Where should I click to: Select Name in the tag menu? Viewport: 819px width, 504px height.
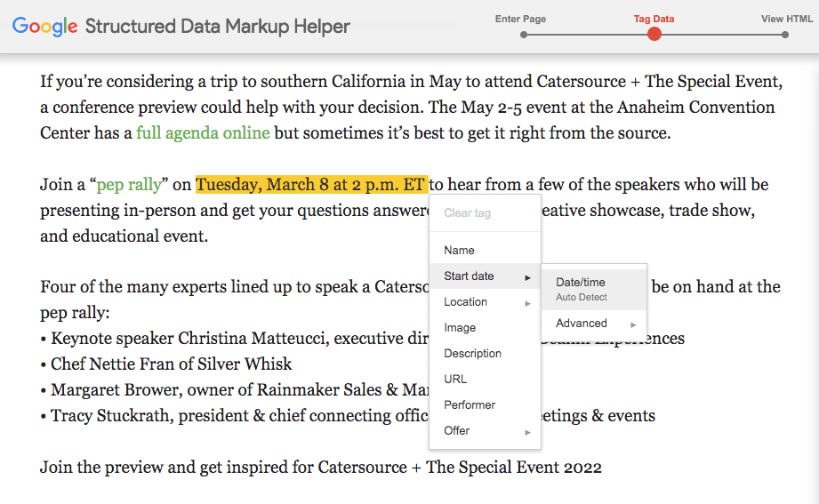[x=459, y=251]
